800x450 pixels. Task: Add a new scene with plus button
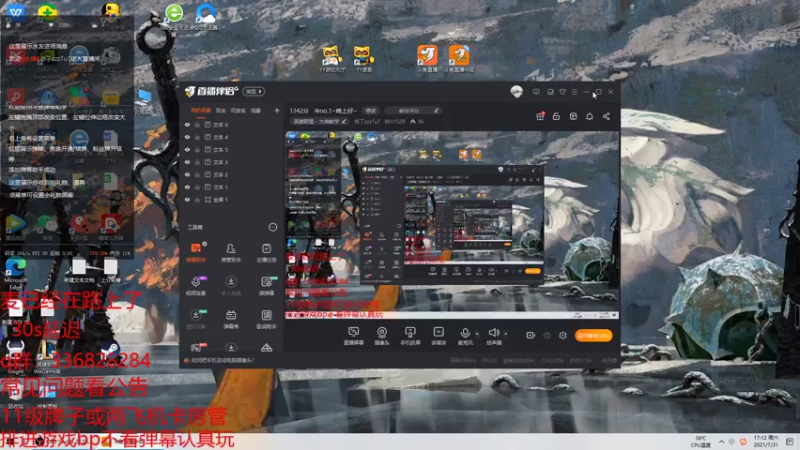277,110
